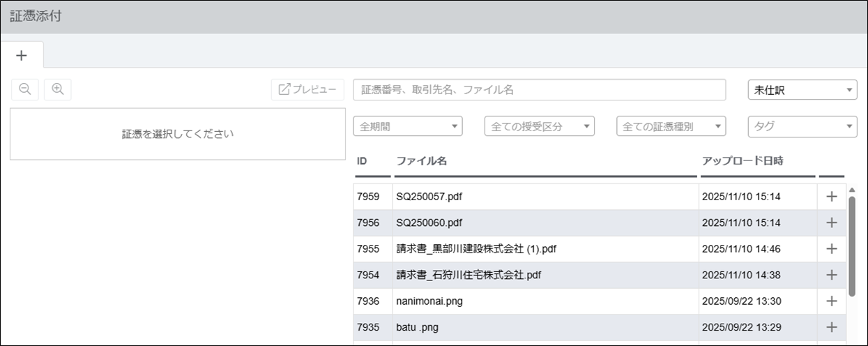Open the タグ filter dropdown

pyautogui.click(x=802, y=126)
